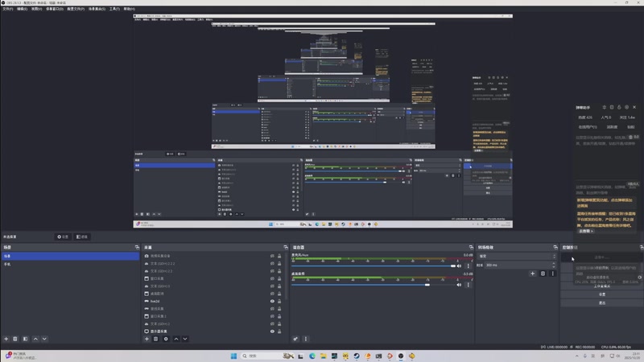Move source down in Sources panel
This screenshot has height=362, width=644.
[x=185, y=339]
